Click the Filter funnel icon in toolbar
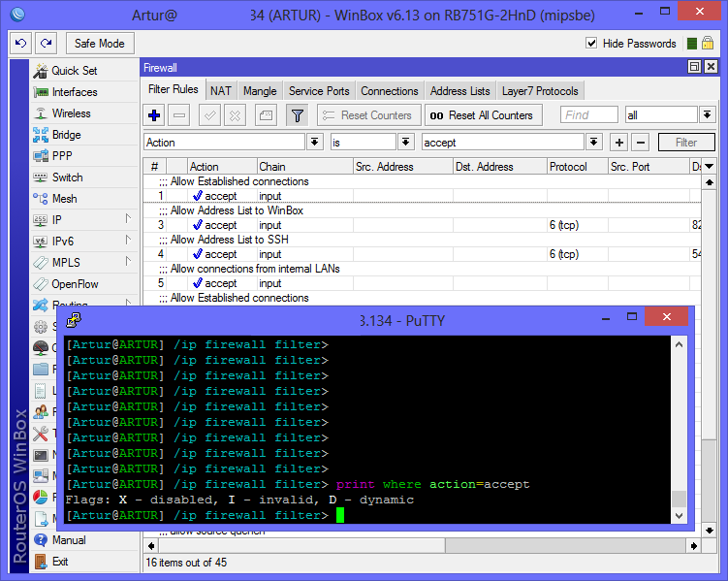728x581 pixels. pos(297,115)
